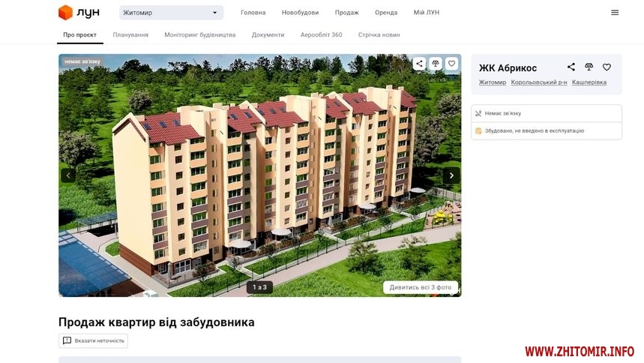
Task: Switch to the Моніторинг будівництва tab
Action: pyautogui.click(x=200, y=35)
